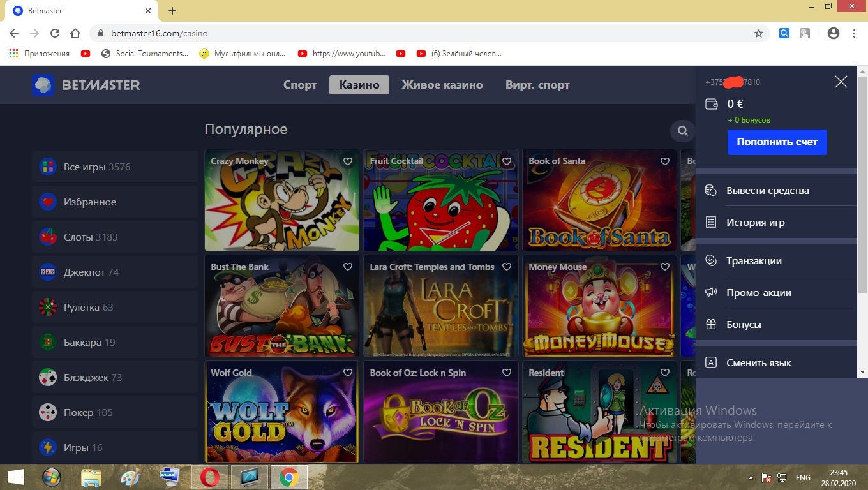868x490 pixels.
Task: Open the casino search magnifier
Action: pyautogui.click(x=682, y=131)
